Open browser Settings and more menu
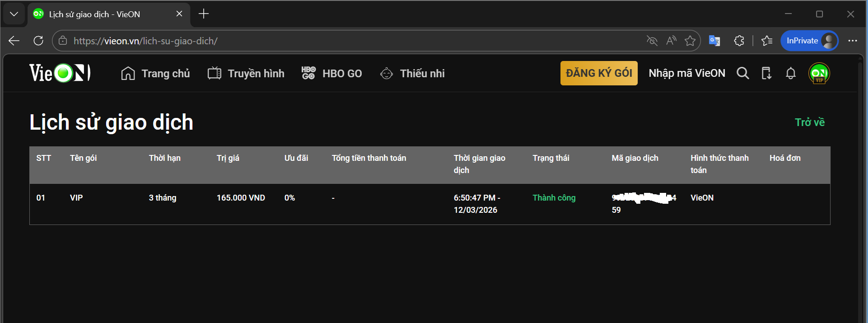This screenshot has height=323, width=868. click(x=853, y=41)
